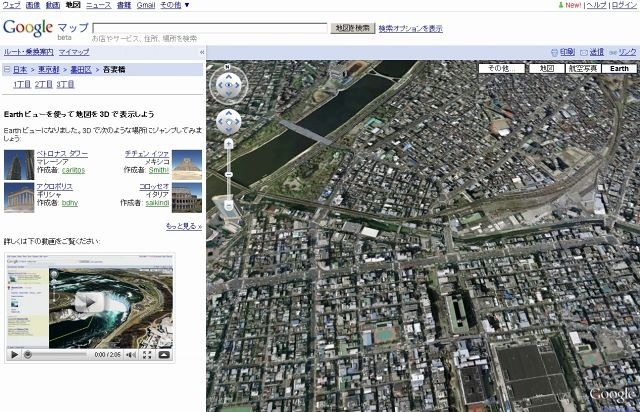Mute the video with the speaker icon
The image size is (640, 412).
coord(131,355)
